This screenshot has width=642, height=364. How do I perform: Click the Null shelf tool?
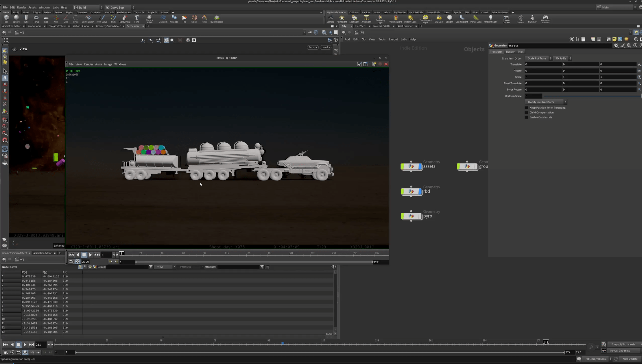tap(56, 19)
